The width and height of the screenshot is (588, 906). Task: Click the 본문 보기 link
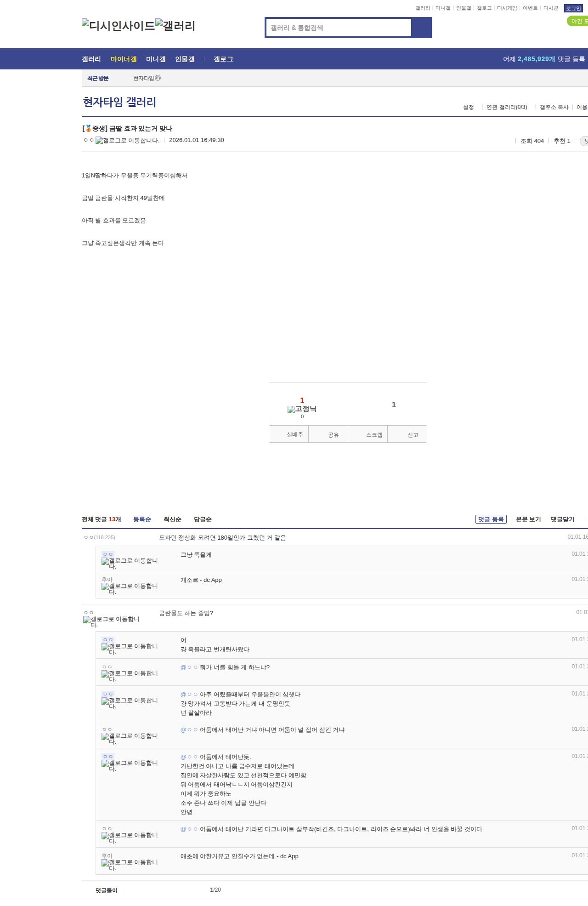click(528, 519)
